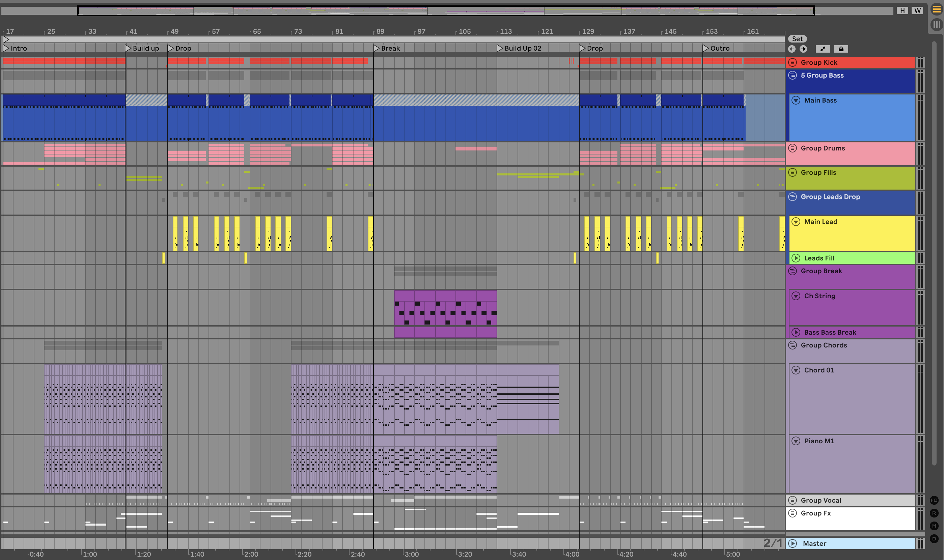Toggle automation mode button with line icon
Screen dimensions: 944x560
pos(823,49)
